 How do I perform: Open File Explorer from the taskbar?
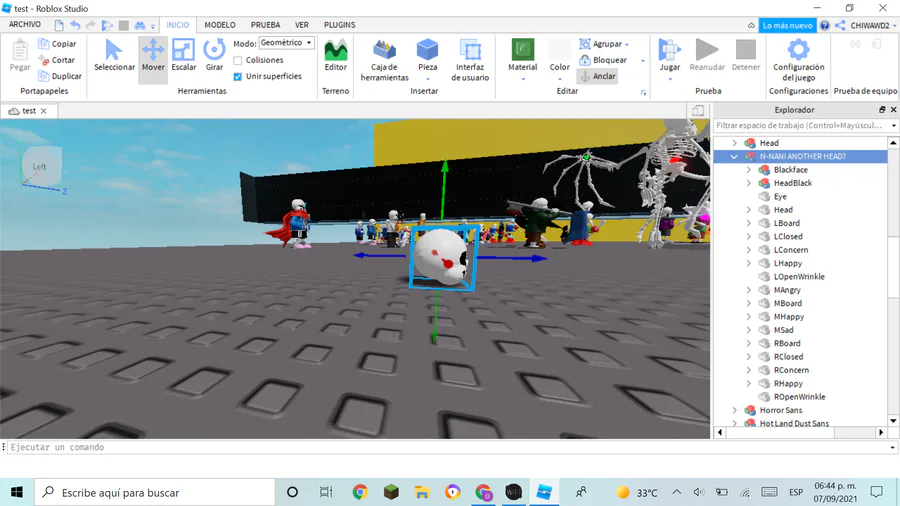click(422, 492)
